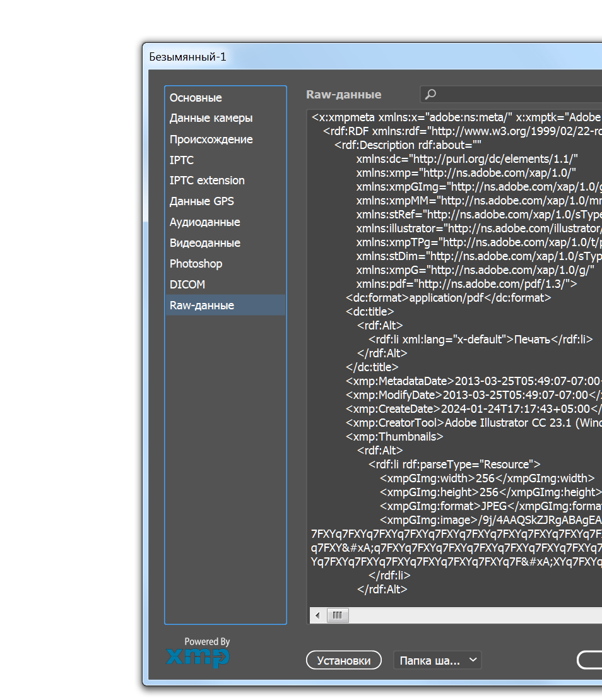
Task: Click the x:xmpmeta opening line
Action: [456, 117]
